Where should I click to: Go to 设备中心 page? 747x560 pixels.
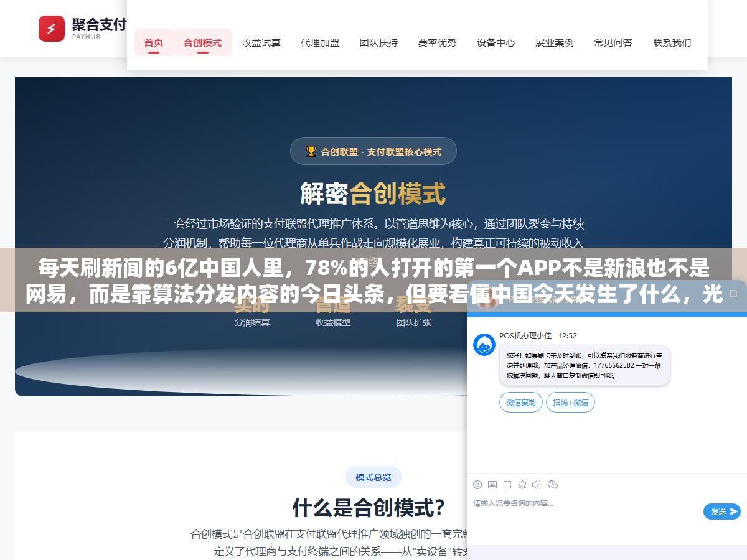click(496, 42)
